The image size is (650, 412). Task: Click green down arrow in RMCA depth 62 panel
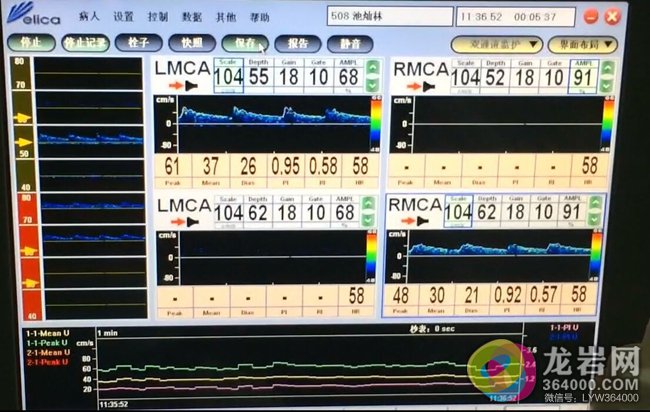(595, 219)
